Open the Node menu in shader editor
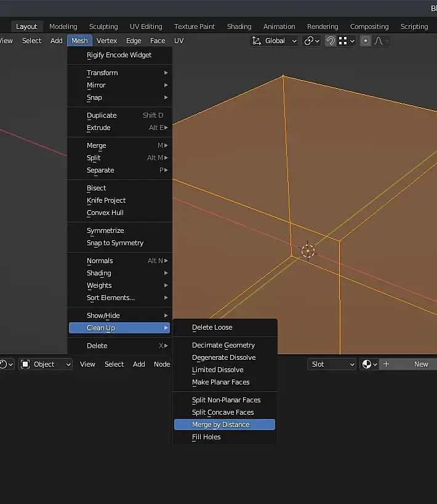The height and width of the screenshot is (504, 437). [x=162, y=364]
